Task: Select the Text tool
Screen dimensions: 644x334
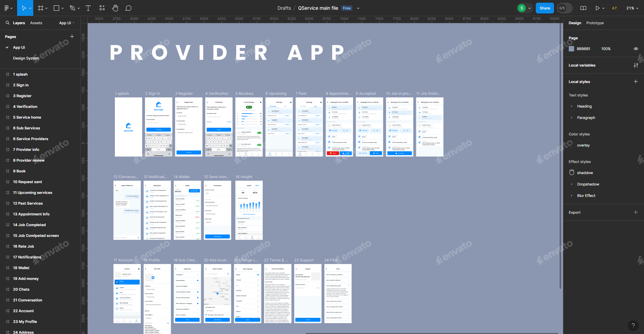Action: pyautogui.click(x=88, y=8)
